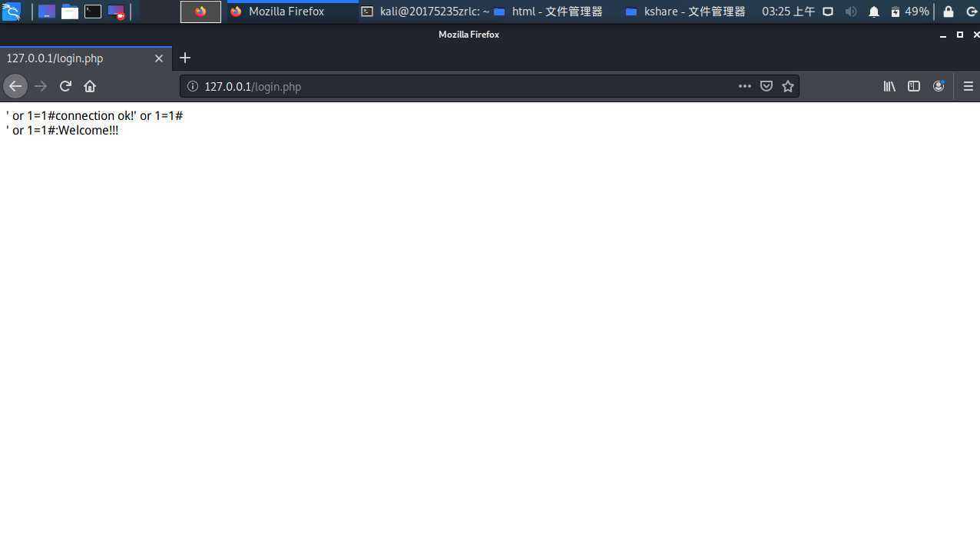
Task: Minimize the Firefox window
Action: pos(943,35)
